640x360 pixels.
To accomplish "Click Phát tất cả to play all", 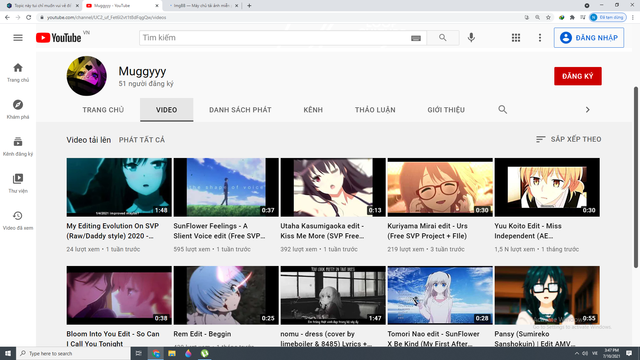I will pos(142,140).
